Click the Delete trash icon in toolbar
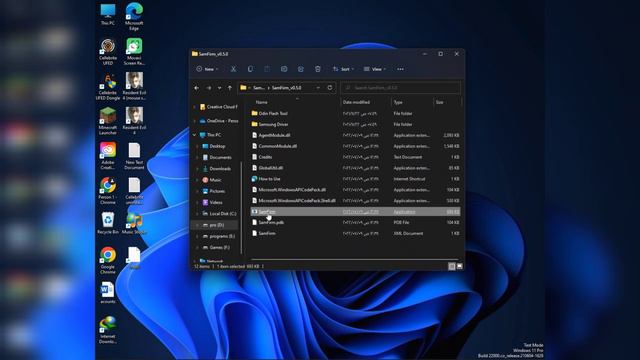This screenshot has height=360, width=640. coord(318,69)
